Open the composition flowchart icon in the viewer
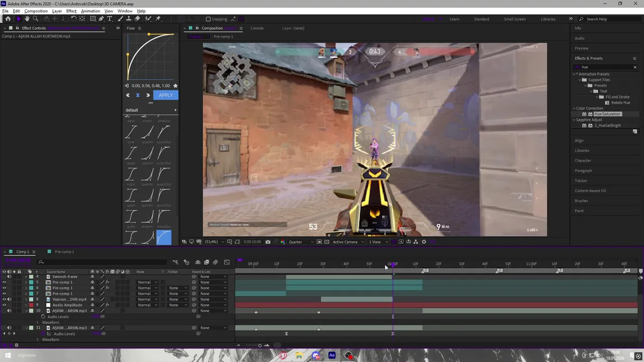The width and height of the screenshot is (644, 362). (x=416, y=242)
